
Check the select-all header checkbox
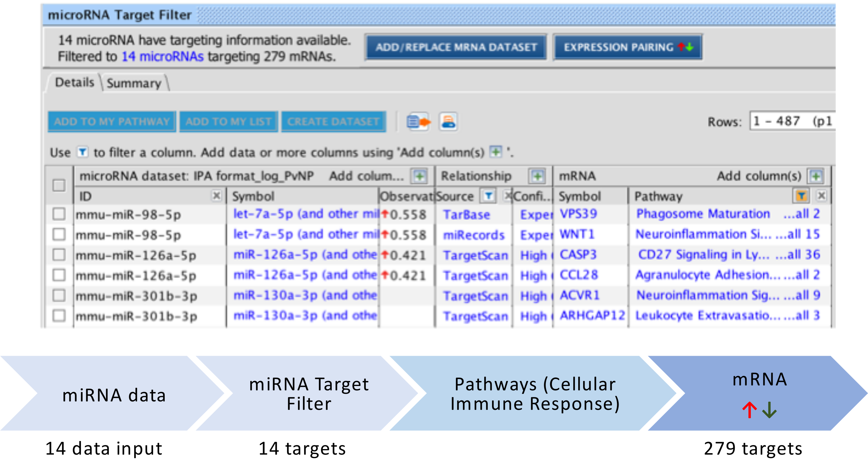coord(59,185)
